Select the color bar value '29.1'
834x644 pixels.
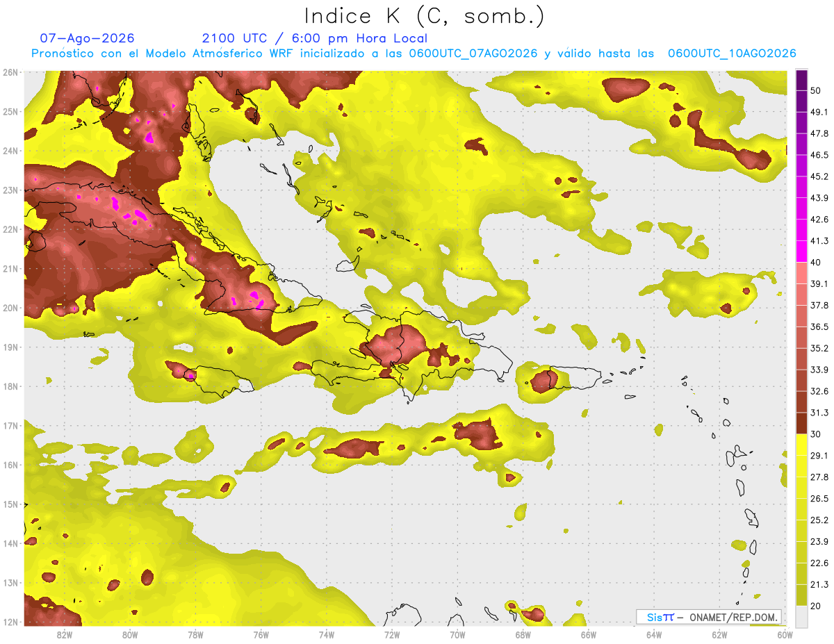[x=819, y=456]
